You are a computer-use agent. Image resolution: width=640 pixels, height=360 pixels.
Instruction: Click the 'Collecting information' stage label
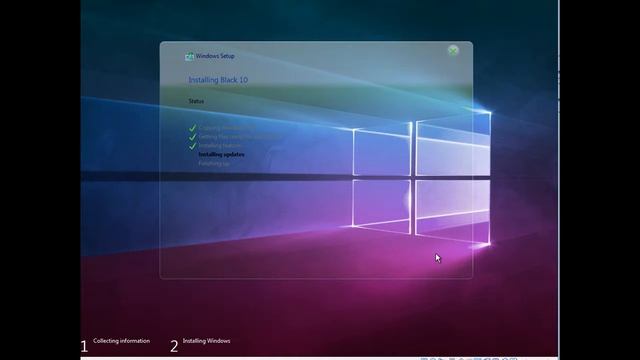[x=121, y=341]
